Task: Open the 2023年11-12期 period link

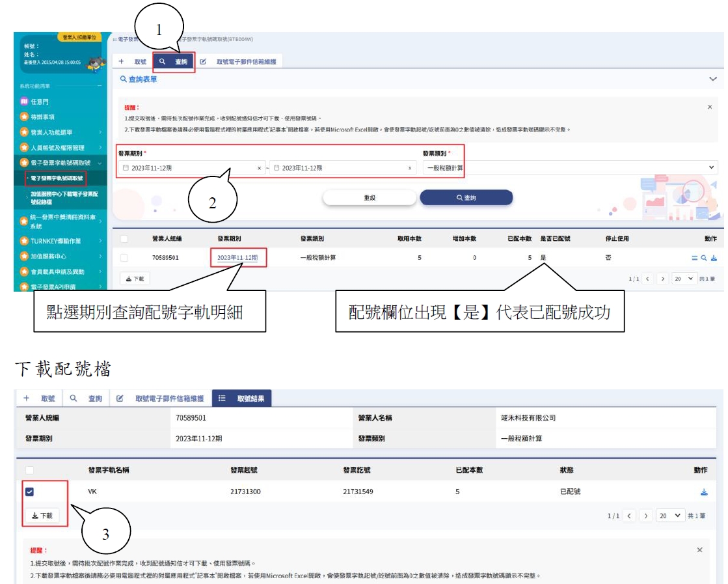Action: (237, 258)
